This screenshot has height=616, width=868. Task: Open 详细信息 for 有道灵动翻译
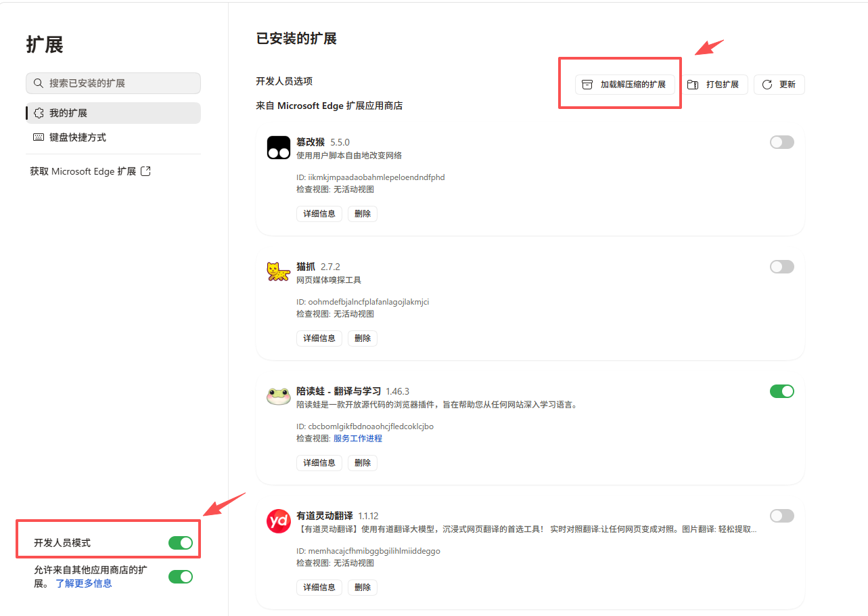coord(319,588)
